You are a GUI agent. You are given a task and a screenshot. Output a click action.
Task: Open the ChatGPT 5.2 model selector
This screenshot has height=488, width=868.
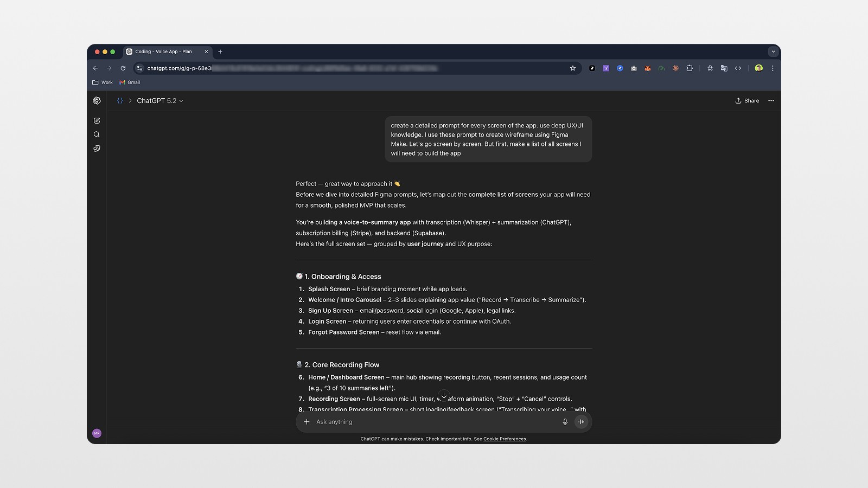point(160,101)
